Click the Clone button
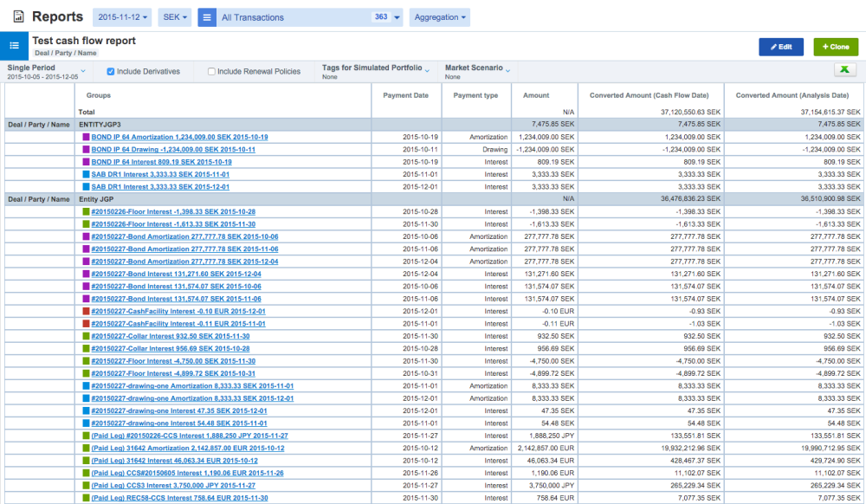 click(x=836, y=47)
